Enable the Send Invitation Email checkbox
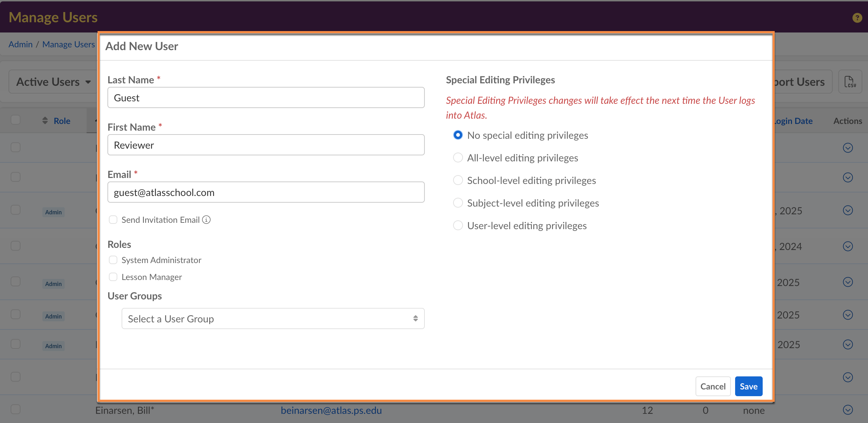 tap(113, 220)
